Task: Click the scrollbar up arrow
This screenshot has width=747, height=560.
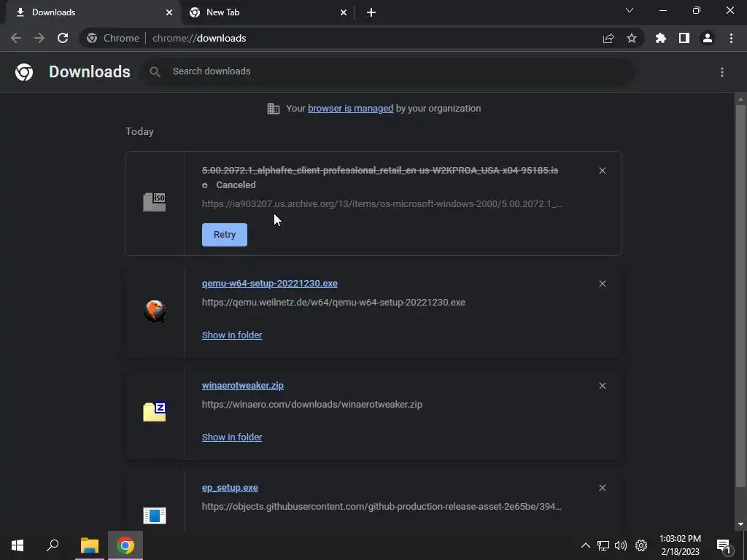Action: 740,99
